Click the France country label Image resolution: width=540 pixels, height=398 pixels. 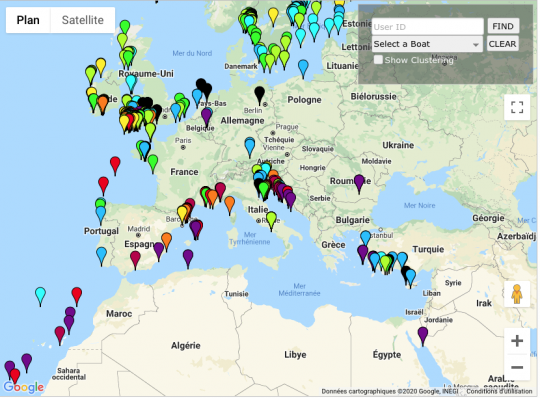coord(184,172)
